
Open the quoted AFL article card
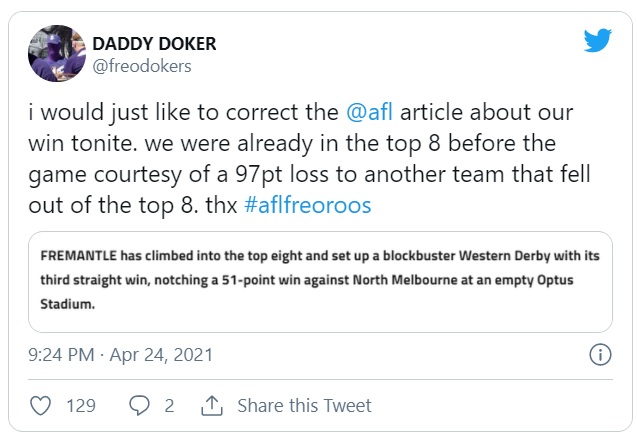click(x=320, y=281)
